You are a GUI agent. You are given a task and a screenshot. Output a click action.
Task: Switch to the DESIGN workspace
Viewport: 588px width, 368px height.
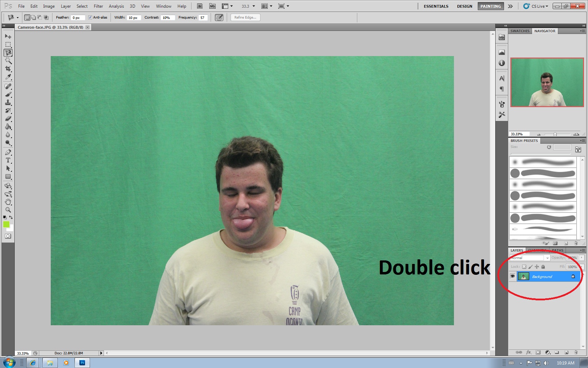pos(464,6)
